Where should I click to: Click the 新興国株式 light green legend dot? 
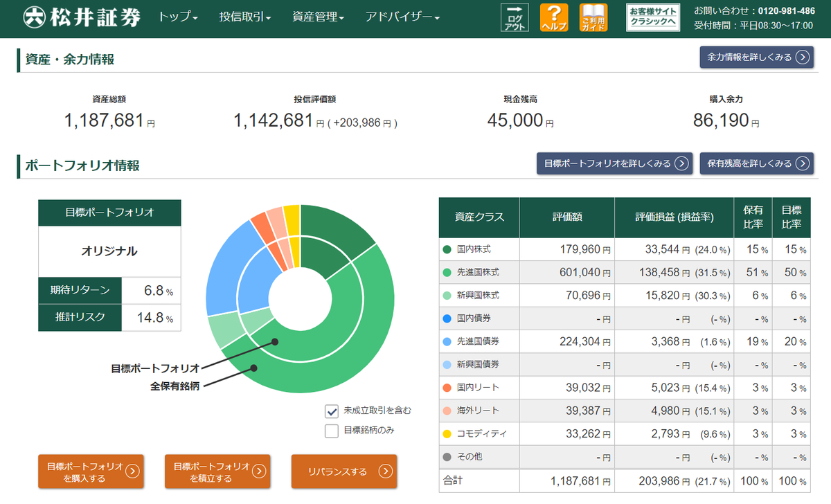(x=447, y=296)
